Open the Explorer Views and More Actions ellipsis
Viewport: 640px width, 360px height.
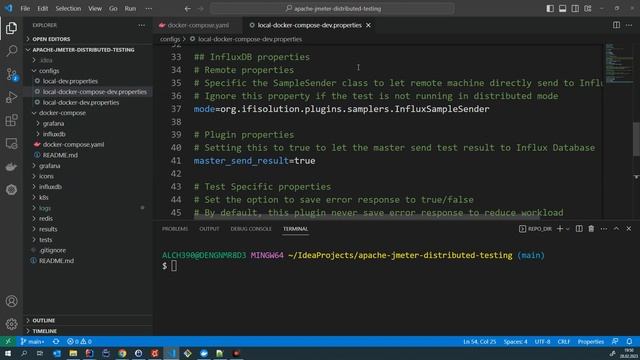(x=142, y=25)
